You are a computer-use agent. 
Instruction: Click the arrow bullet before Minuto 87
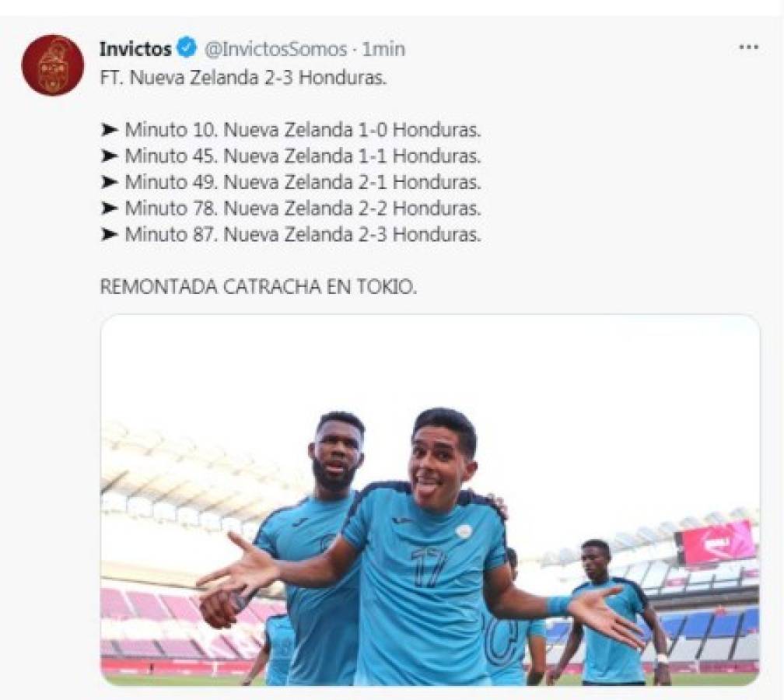click(x=110, y=235)
